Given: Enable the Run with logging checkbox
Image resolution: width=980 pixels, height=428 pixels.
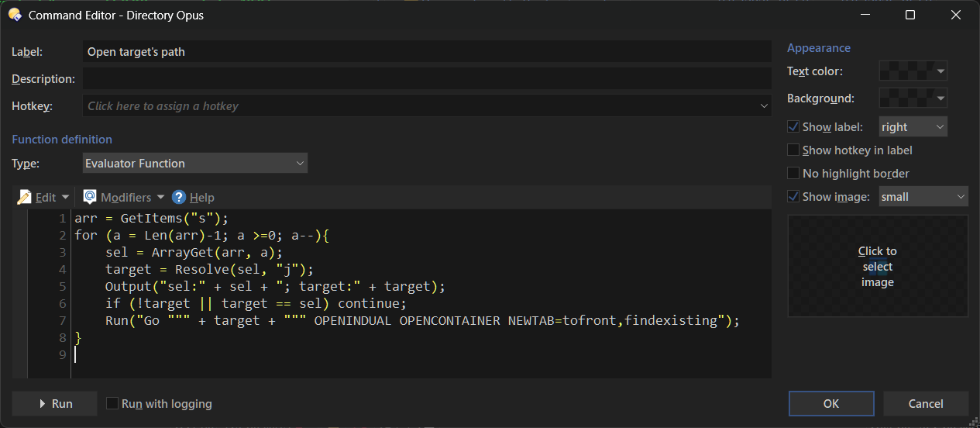Looking at the screenshot, I should (x=112, y=403).
